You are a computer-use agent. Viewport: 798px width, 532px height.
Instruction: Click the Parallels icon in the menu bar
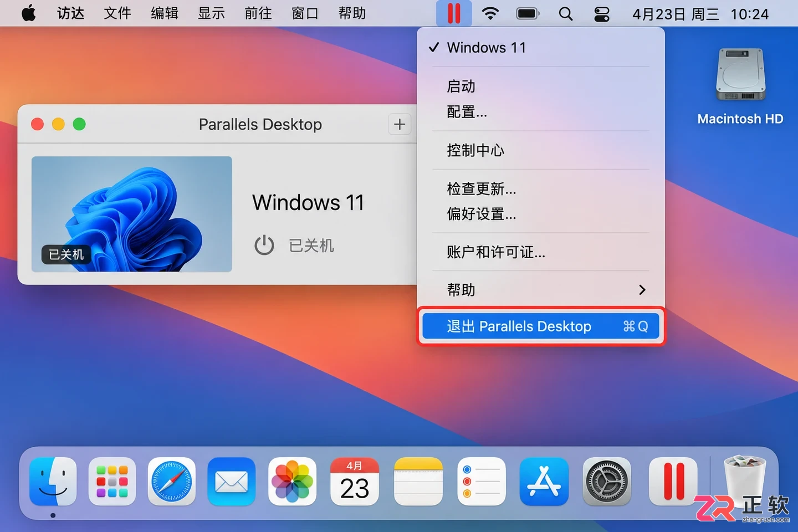click(x=454, y=13)
